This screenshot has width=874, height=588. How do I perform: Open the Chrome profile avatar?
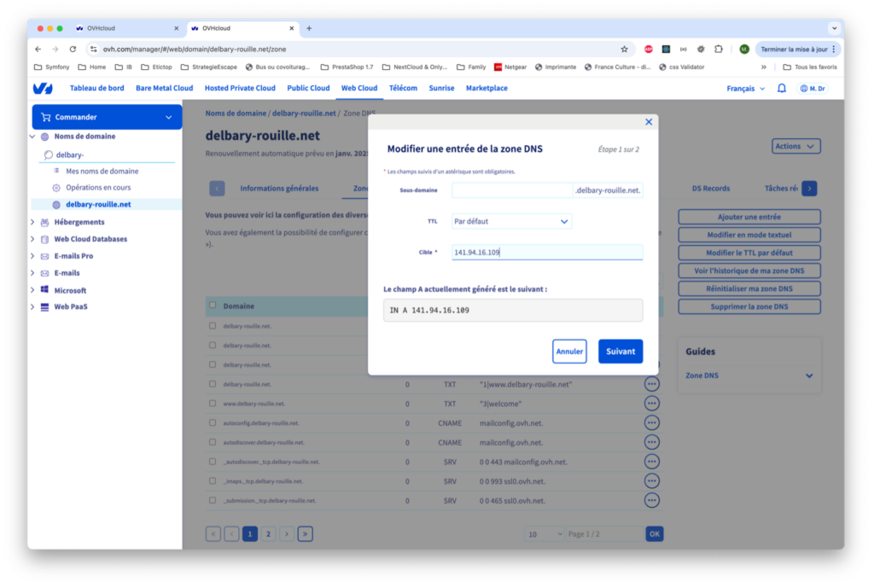click(x=744, y=49)
